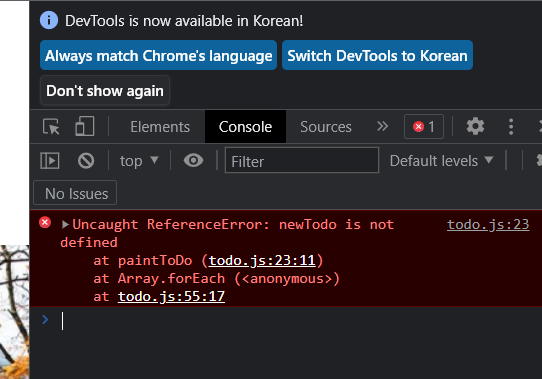Click the webpage tree photo at the left

click(x=15, y=312)
